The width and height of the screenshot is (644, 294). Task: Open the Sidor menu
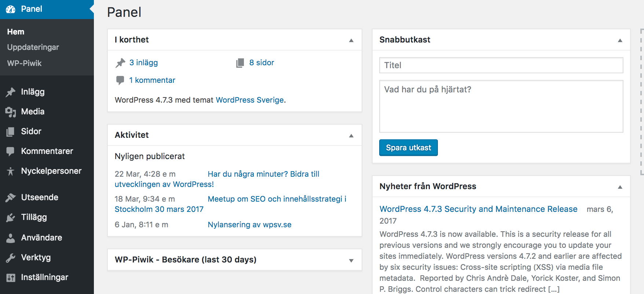point(47,132)
